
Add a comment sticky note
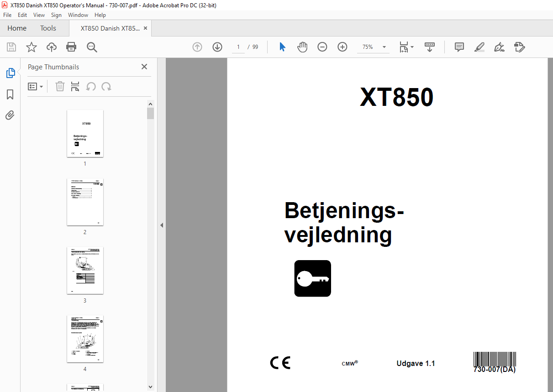(x=459, y=47)
